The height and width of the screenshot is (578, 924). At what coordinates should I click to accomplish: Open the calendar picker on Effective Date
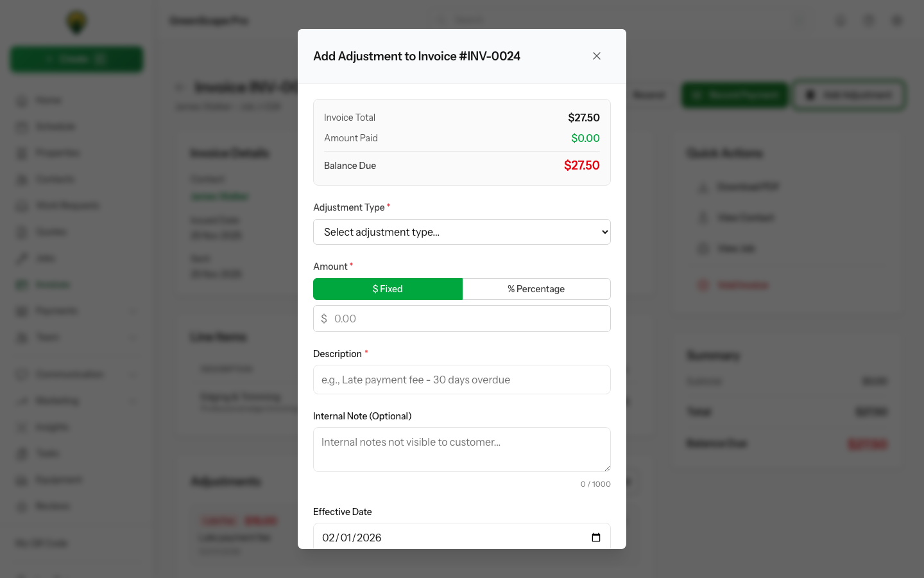(x=595, y=538)
